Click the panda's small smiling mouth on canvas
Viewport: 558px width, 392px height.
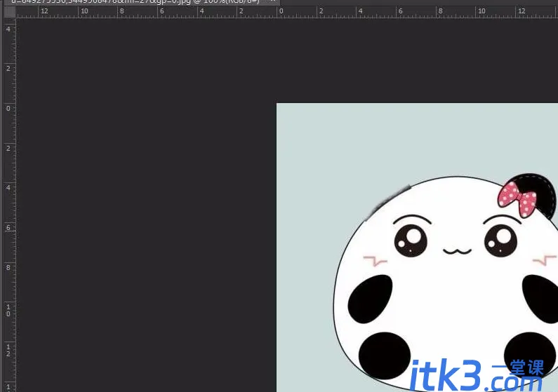458,252
